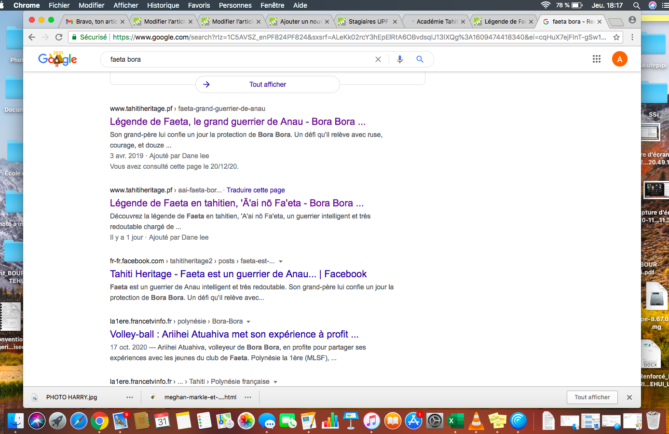Open Stickies app in the Dock
Screen dimensions: 669x434
coord(497,421)
